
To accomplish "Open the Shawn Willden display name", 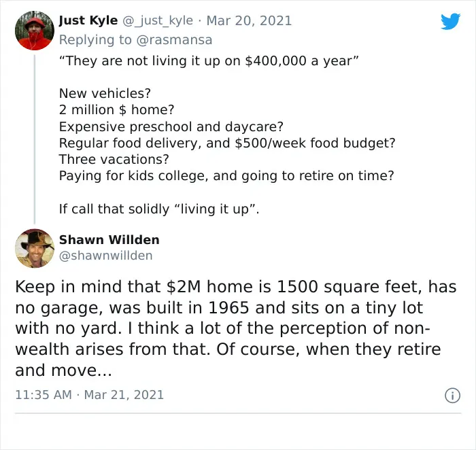I will (109, 240).
